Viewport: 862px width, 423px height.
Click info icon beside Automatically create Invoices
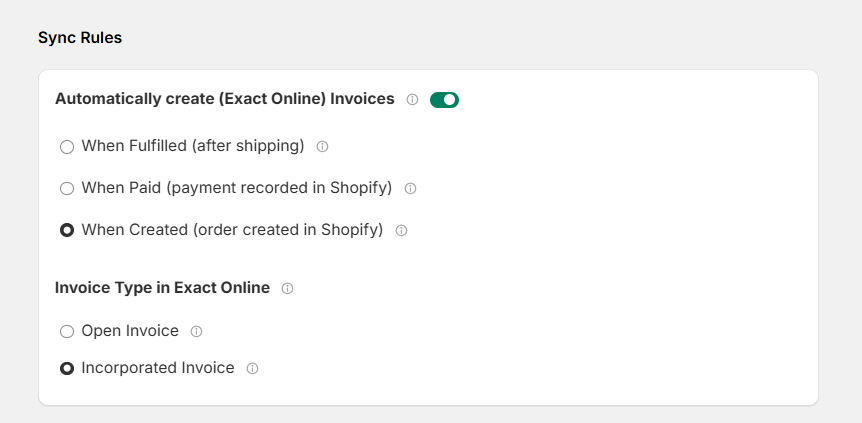point(412,100)
